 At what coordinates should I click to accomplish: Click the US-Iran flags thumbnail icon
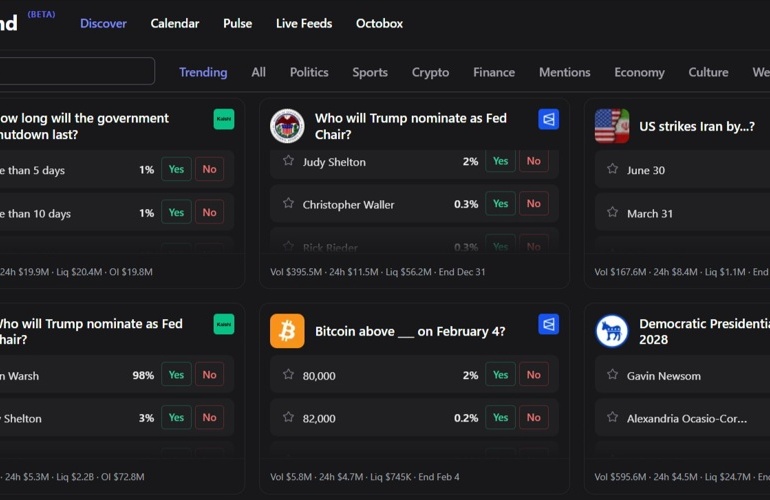point(611,126)
